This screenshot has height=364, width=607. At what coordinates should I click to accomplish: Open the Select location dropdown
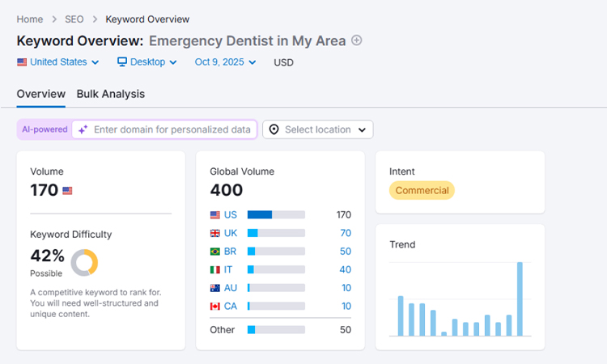pos(318,129)
